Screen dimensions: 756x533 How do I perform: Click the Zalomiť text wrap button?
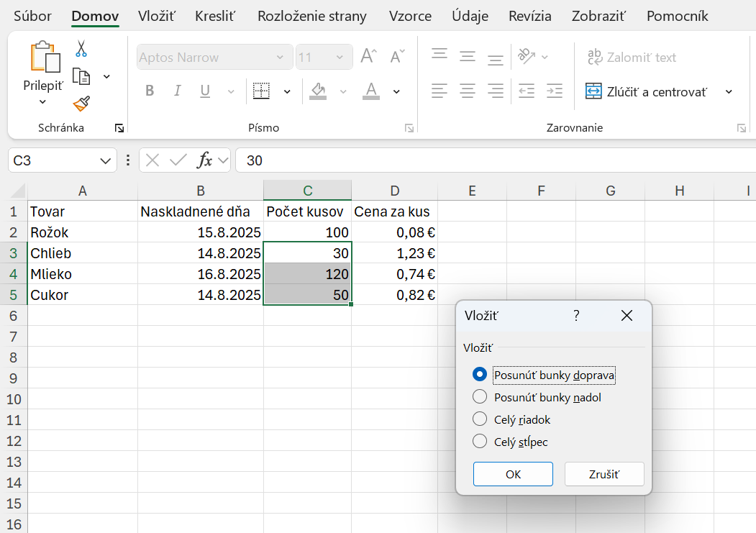pyautogui.click(x=632, y=57)
